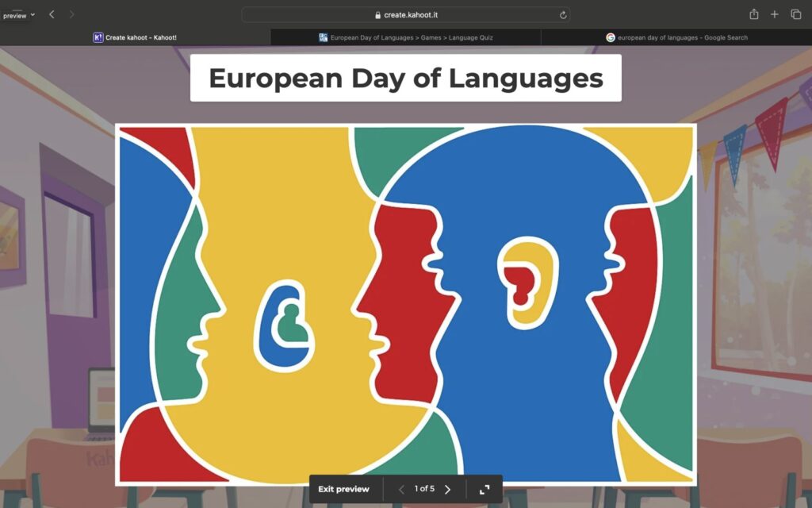Screen dimensions: 812x508
Task: Switch to European Day of Languages Quiz tab
Action: pos(405,37)
